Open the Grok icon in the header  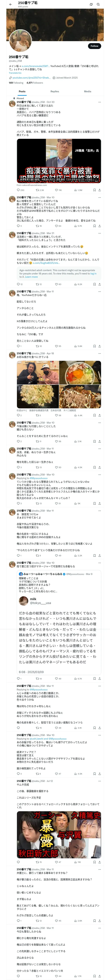[91, 4]
